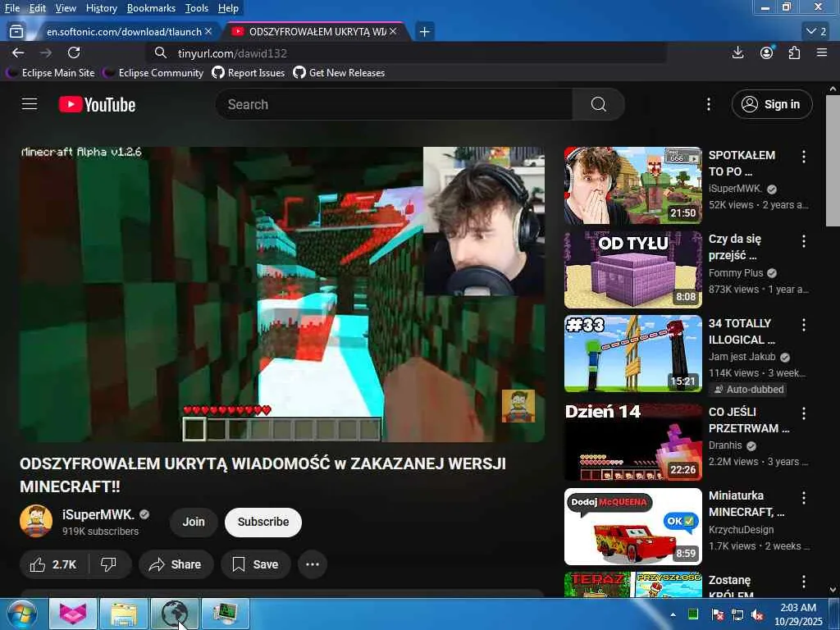The width and height of the screenshot is (840, 630).
Task: Open the History menu
Action: (101, 8)
